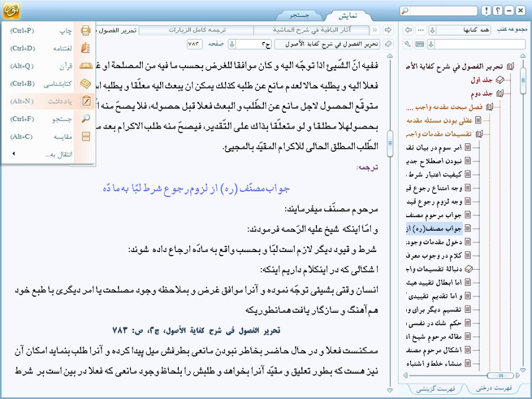
Task: Click the book title field تحریر الفصول
Action: [x=328, y=44]
